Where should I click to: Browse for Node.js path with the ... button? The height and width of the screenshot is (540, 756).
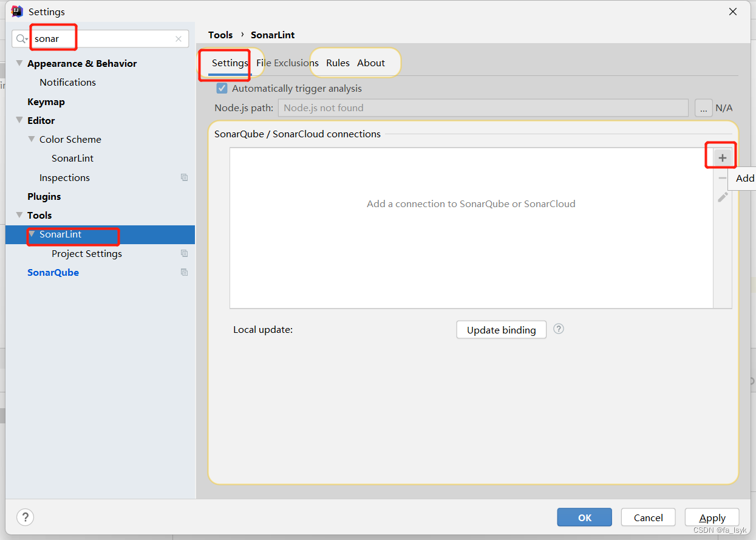tap(703, 108)
